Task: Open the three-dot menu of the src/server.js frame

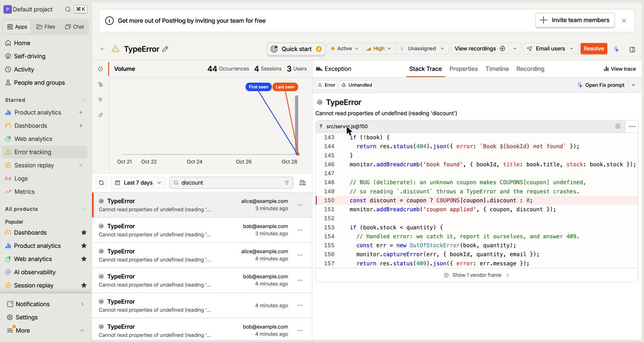Action: (x=632, y=126)
